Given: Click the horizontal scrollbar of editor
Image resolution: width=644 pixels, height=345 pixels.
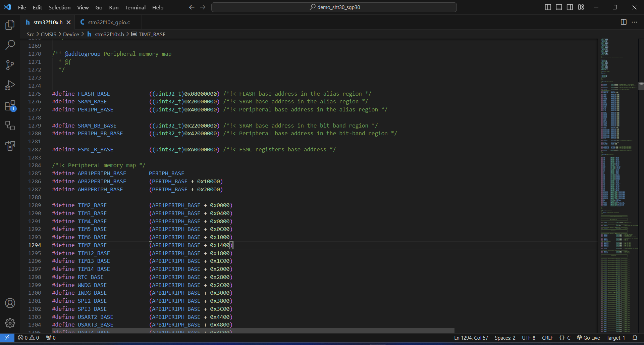Looking at the screenshot, I should 253,331.
